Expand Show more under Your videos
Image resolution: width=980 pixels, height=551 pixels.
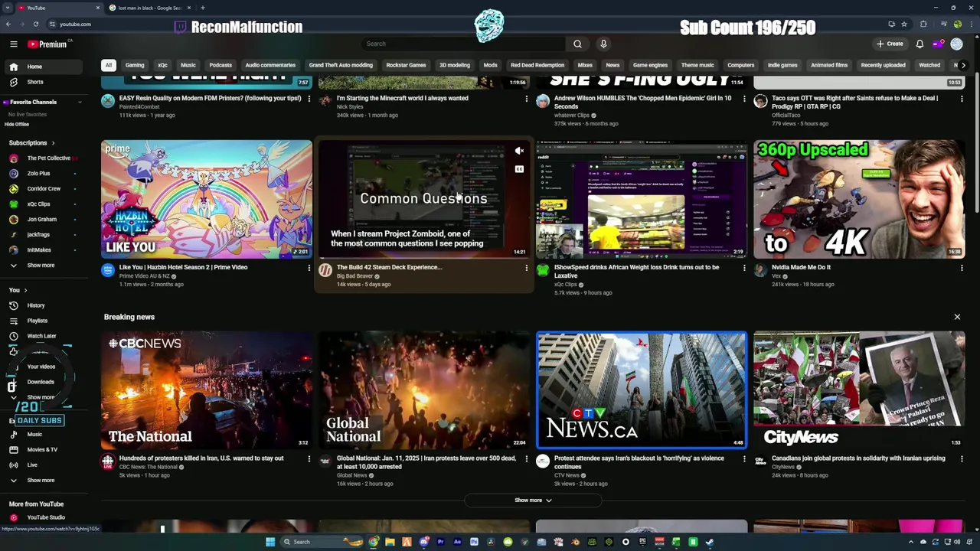pos(42,397)
